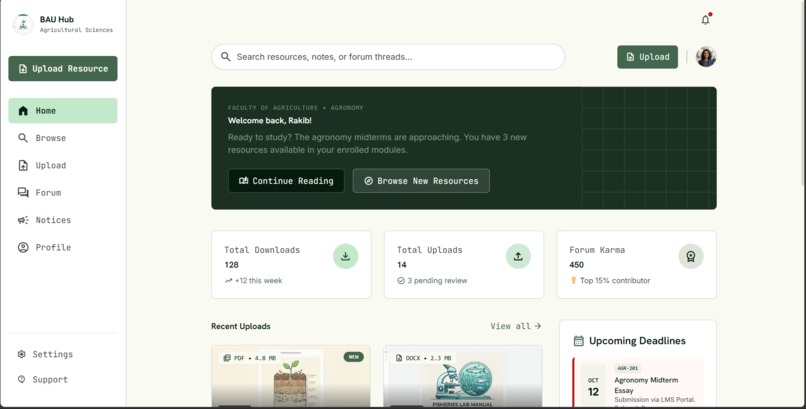806x409 pixels.
Task: Click the Total Downloads value 128
Action: click(231, 265)
